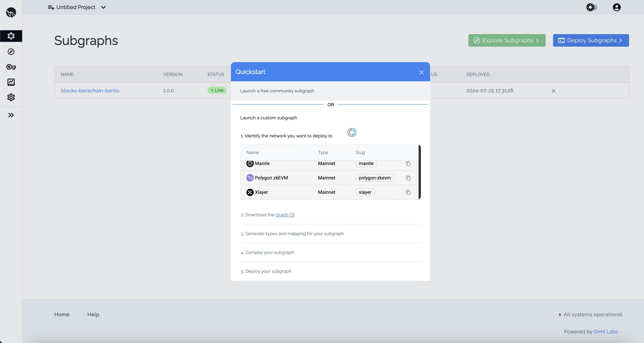Open the Graph Cli link

(285, 215)
